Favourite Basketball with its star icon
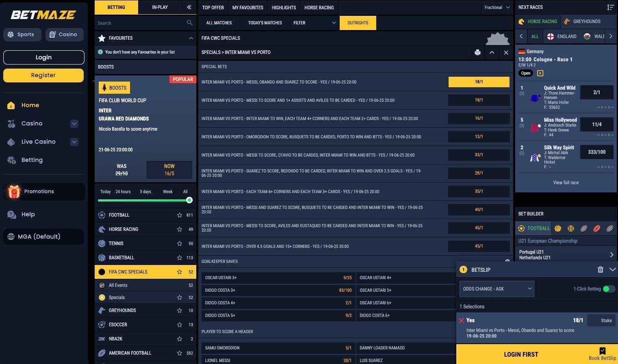The width and height of the screenshot is (618, 364). coord(180,258)
